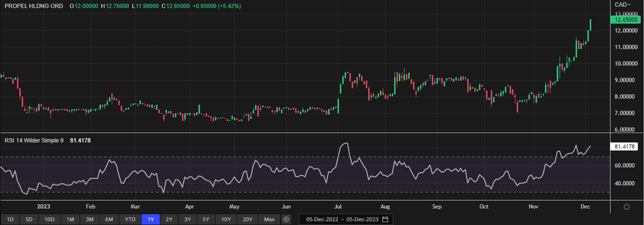
Task: Set the range to 6M
Action: (109, 219)
